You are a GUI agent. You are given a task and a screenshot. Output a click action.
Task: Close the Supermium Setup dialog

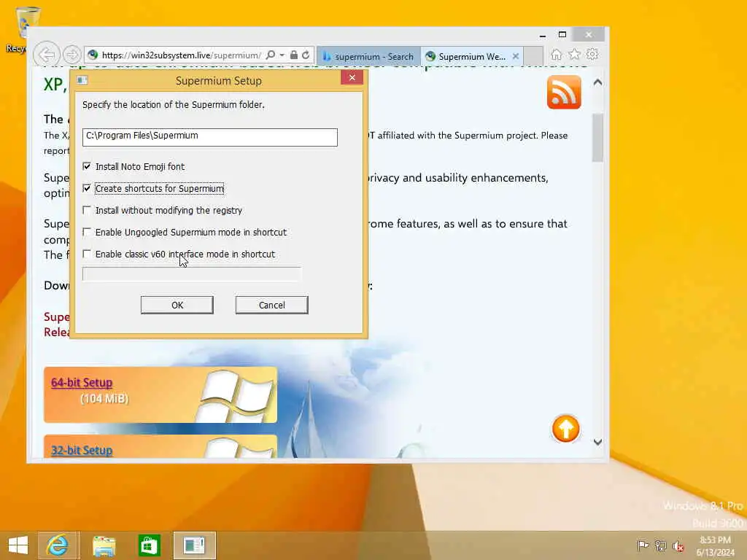pos(352,77)
